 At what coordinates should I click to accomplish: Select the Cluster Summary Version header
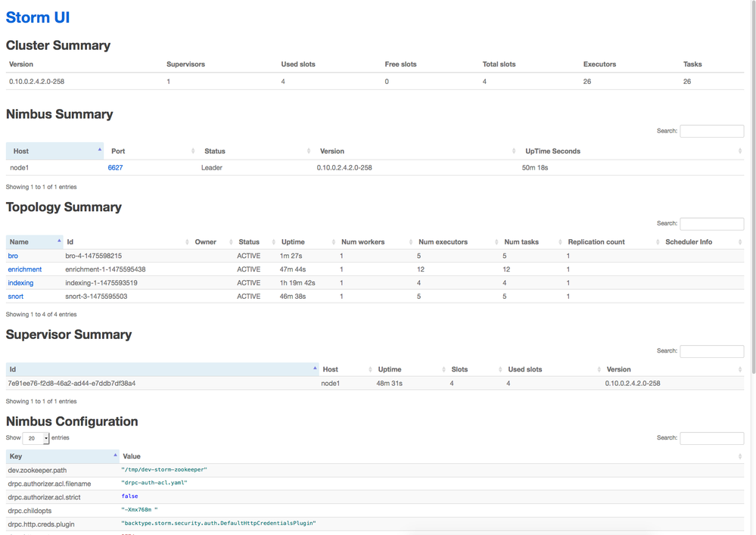coord(20,64)
